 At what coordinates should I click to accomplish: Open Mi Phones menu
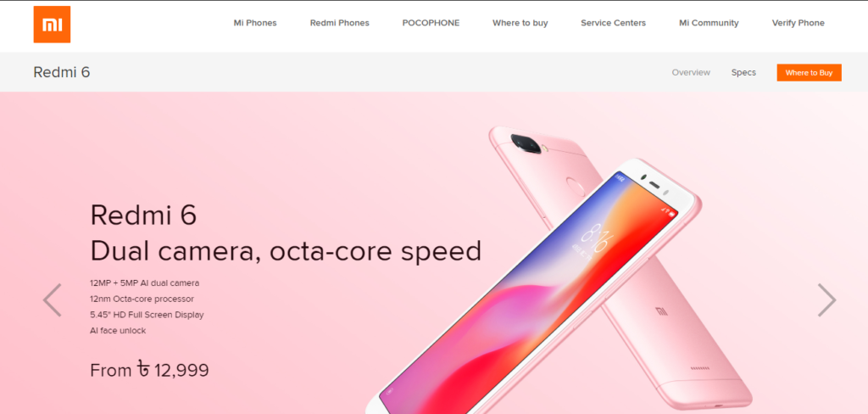(x=255, y=23)
